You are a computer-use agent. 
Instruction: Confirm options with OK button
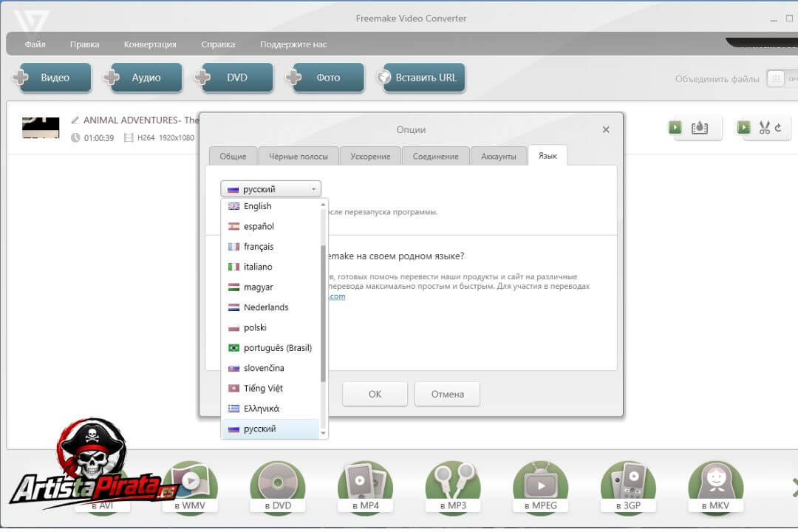pos(375,394)
